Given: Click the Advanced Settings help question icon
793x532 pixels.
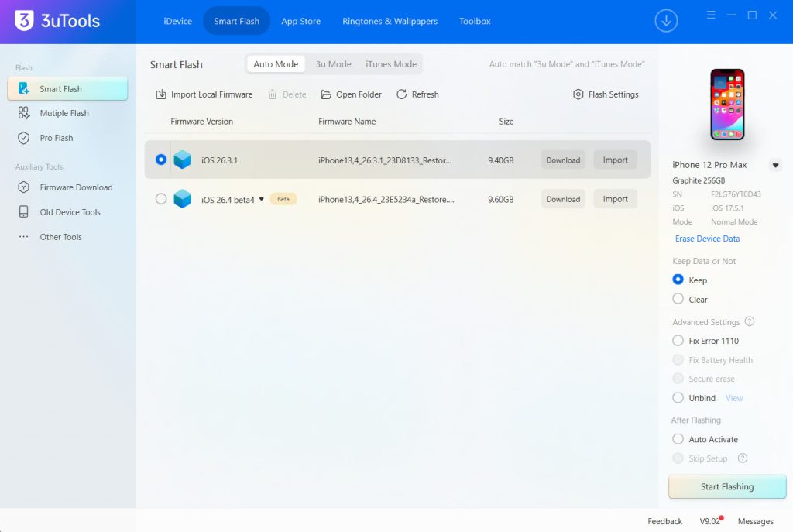Looking at the screenshot, I should coord(750,321).
